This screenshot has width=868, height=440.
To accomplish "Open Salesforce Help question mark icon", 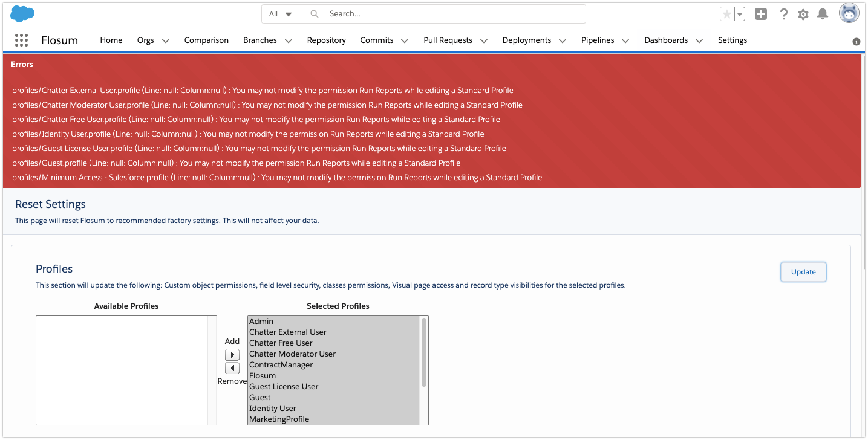I will point(783,13).
